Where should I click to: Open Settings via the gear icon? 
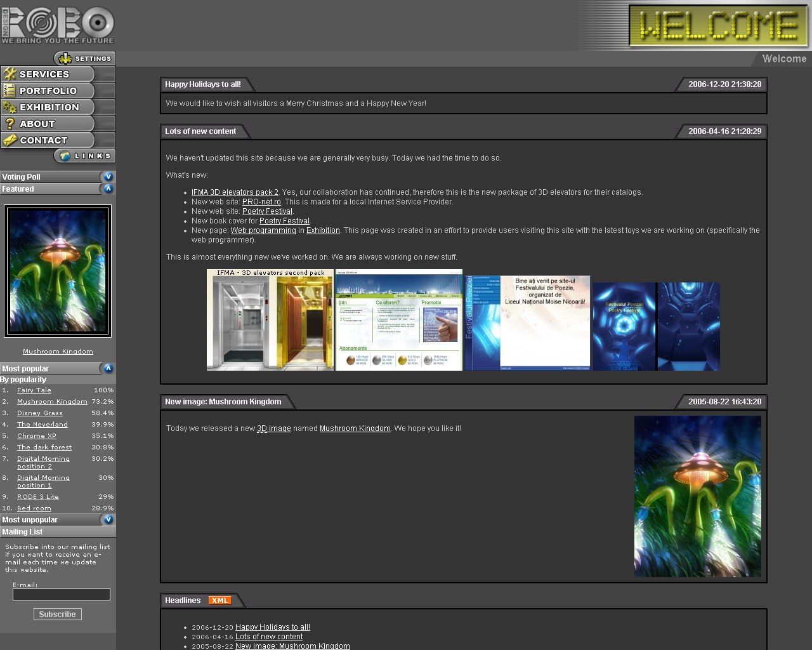pos(64,58)
